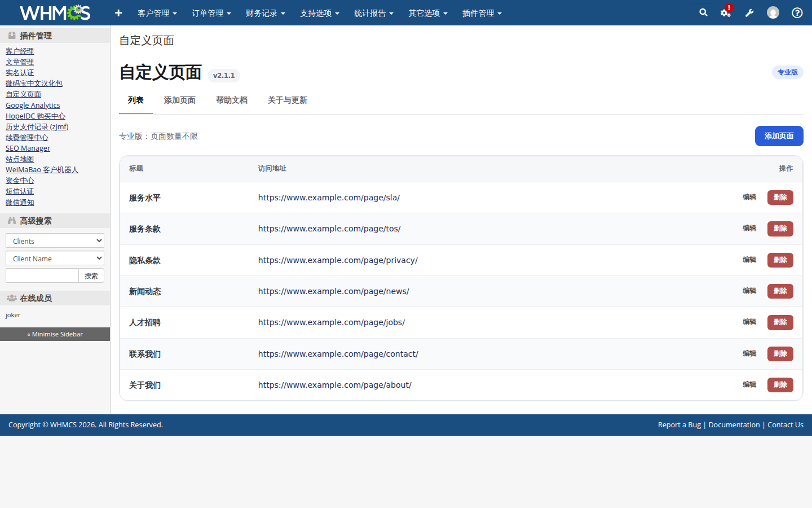Open 历史支付记录 (zjmf) link
Image resolution: width=812 pixels, height=508 pixels.
coord(37,127)
